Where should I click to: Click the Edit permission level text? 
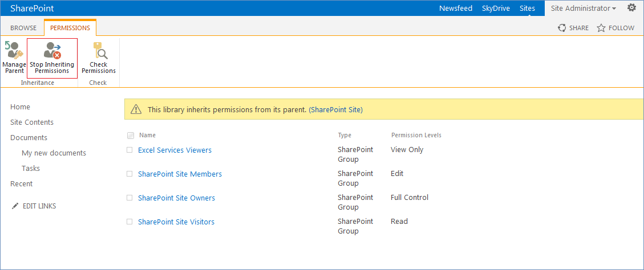397,173
